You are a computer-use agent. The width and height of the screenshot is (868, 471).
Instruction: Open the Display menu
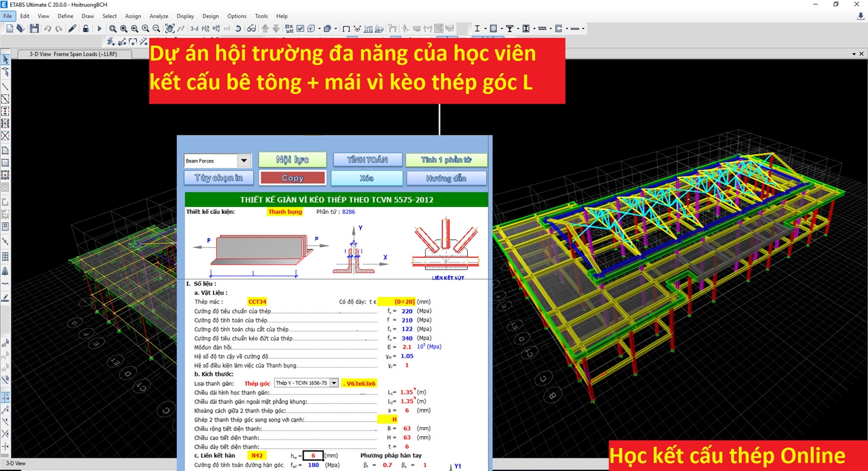click(x=186, y=16)
